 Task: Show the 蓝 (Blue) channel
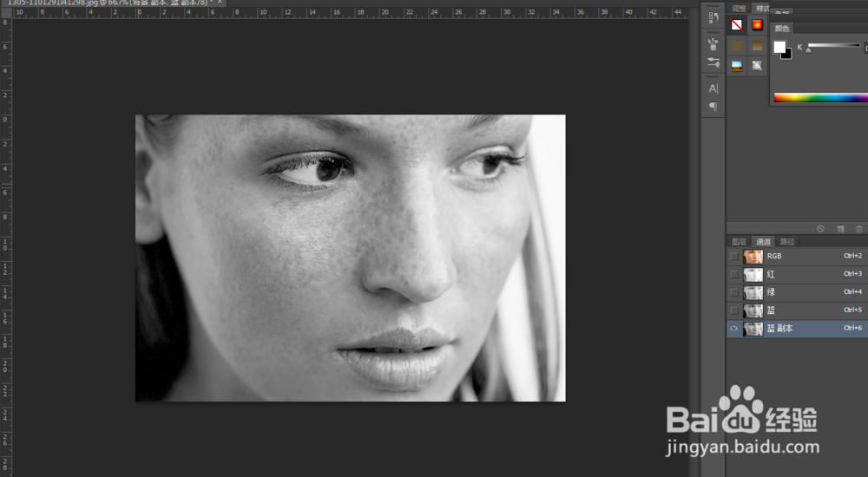pos(734,310)
